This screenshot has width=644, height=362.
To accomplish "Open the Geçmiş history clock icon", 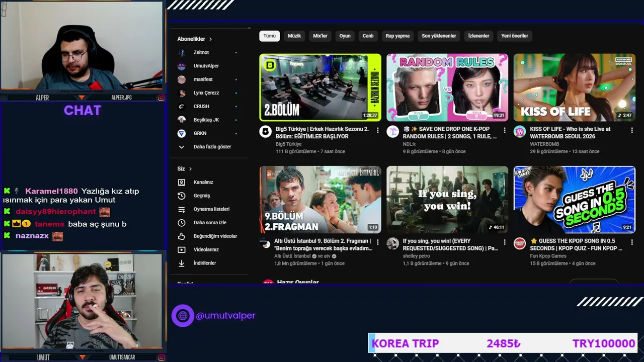I will click(x=182, y=196).
